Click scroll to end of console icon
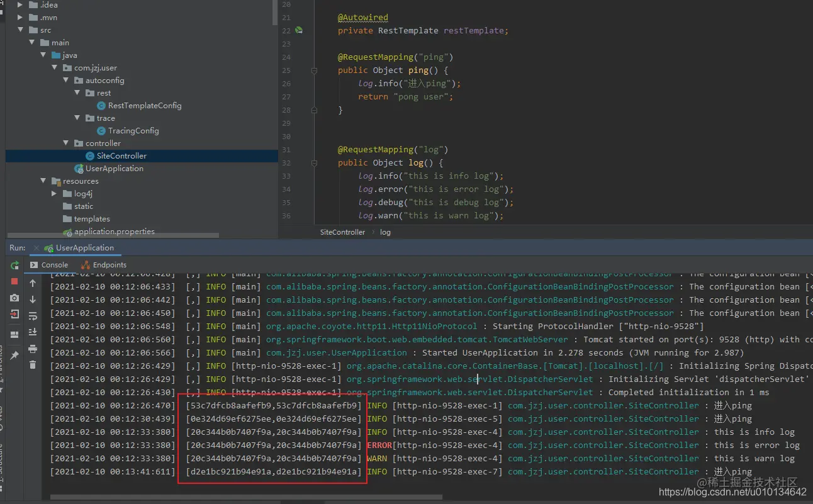The width and height of the screenshot is (813, 504). pyautogui.click(x=33, y=332)
